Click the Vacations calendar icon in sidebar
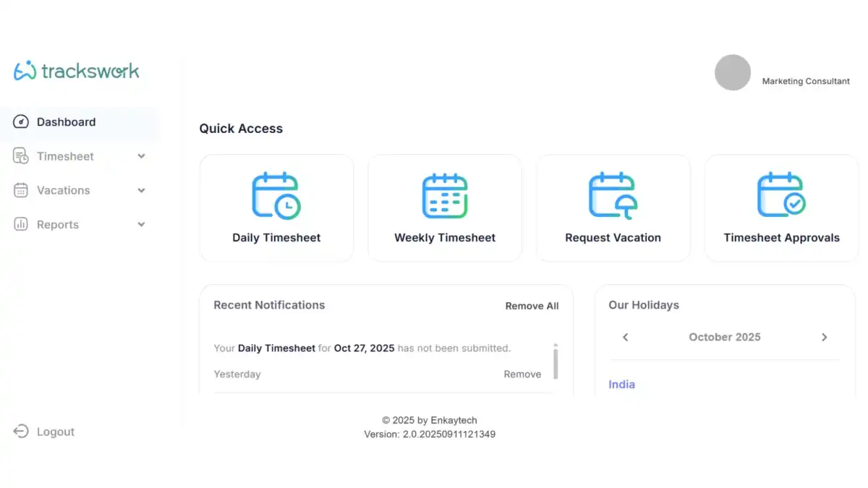Screen dimensions: 868x488 click(x=20, y=190)
